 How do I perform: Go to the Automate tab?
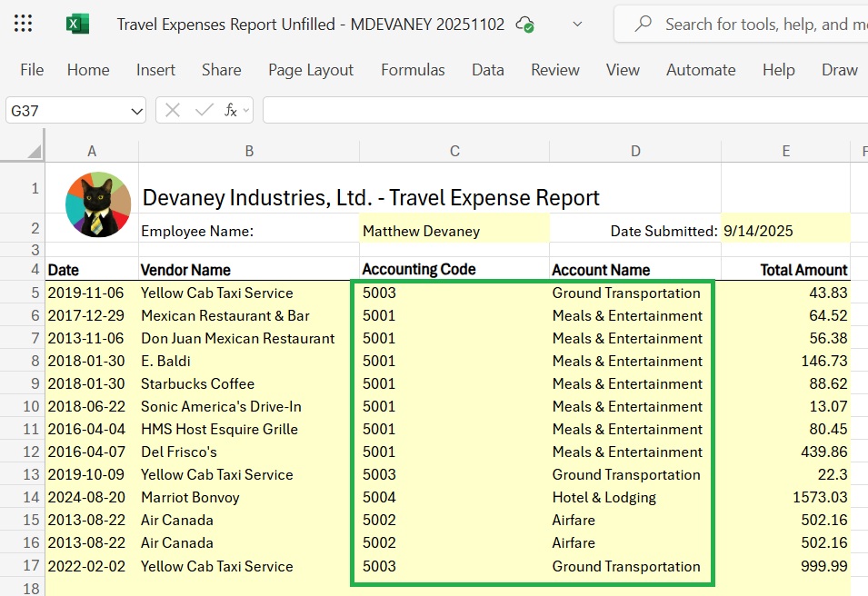click(x=701, y=70)
